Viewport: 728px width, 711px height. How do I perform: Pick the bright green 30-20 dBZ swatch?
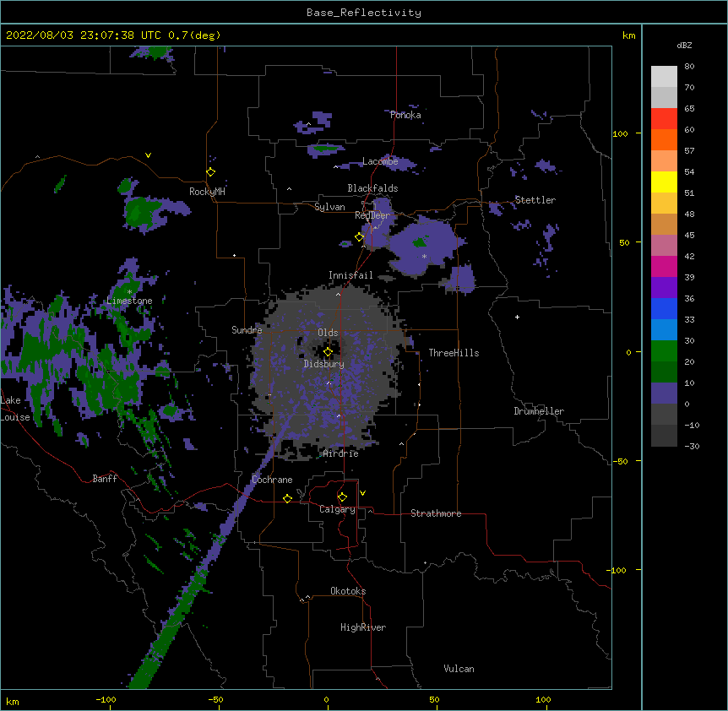tap(664, 351)
